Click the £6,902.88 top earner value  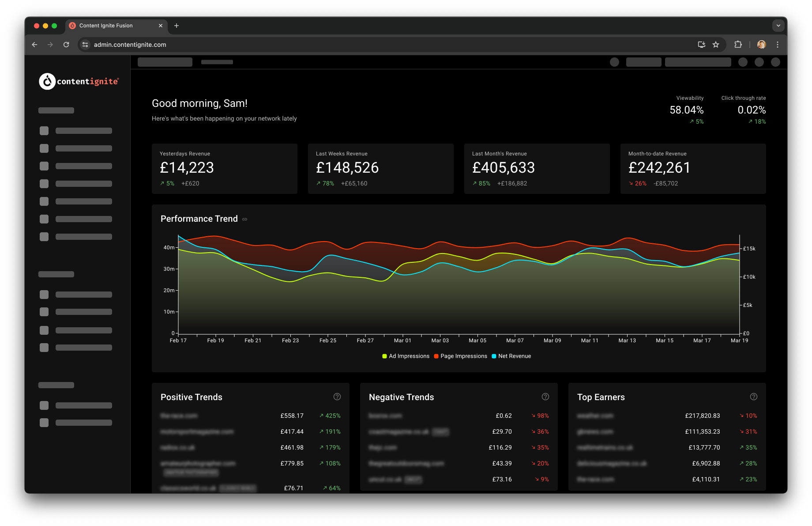(706, 463)
